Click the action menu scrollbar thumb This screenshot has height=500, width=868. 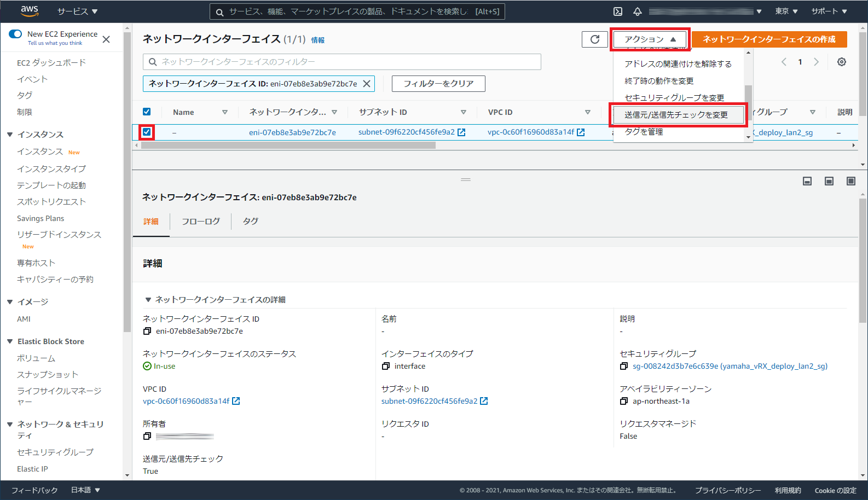click(x=748, y=102)
